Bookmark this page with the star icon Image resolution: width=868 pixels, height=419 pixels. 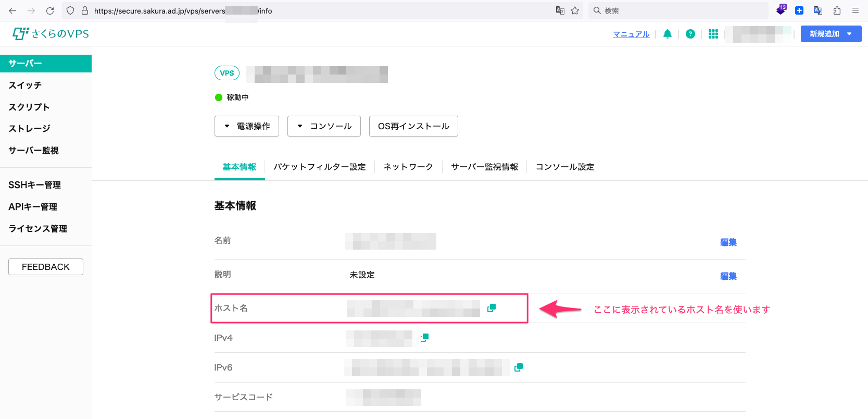(575, 10)
